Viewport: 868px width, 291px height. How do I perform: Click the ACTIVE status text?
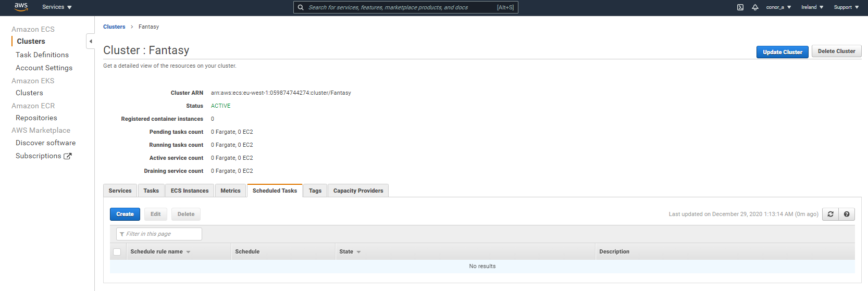[220, 106]
